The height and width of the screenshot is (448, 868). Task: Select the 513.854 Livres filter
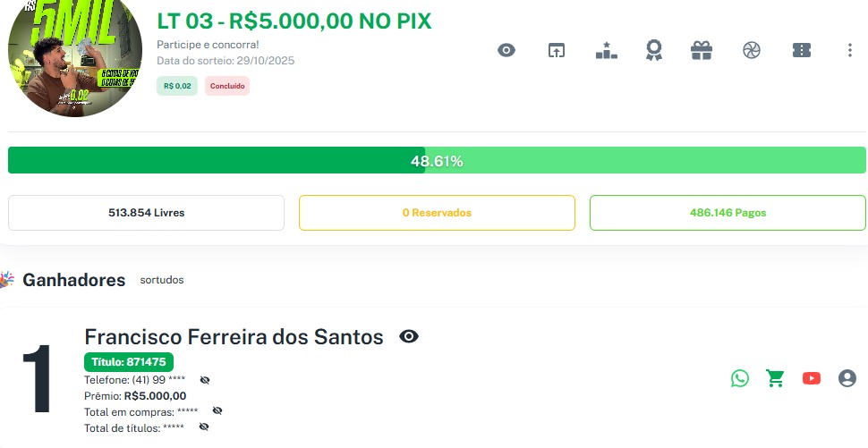point(146,213)
